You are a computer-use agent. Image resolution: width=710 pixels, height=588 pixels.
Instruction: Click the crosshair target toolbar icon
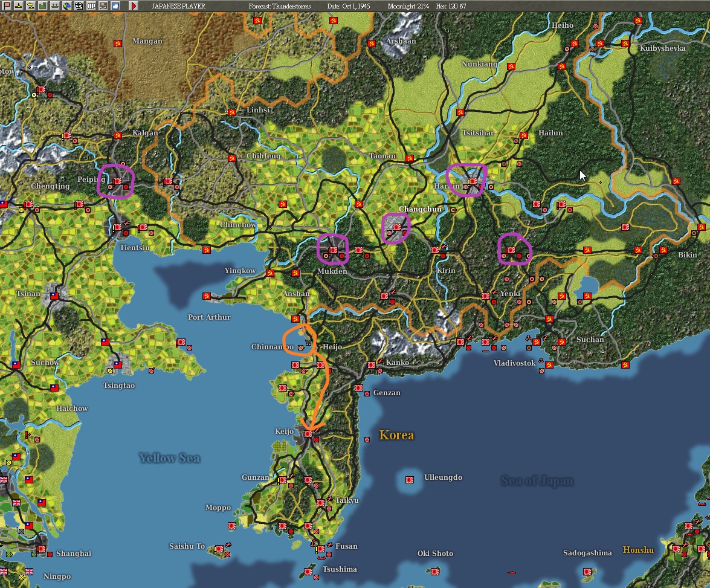click(x=79, y=6)
